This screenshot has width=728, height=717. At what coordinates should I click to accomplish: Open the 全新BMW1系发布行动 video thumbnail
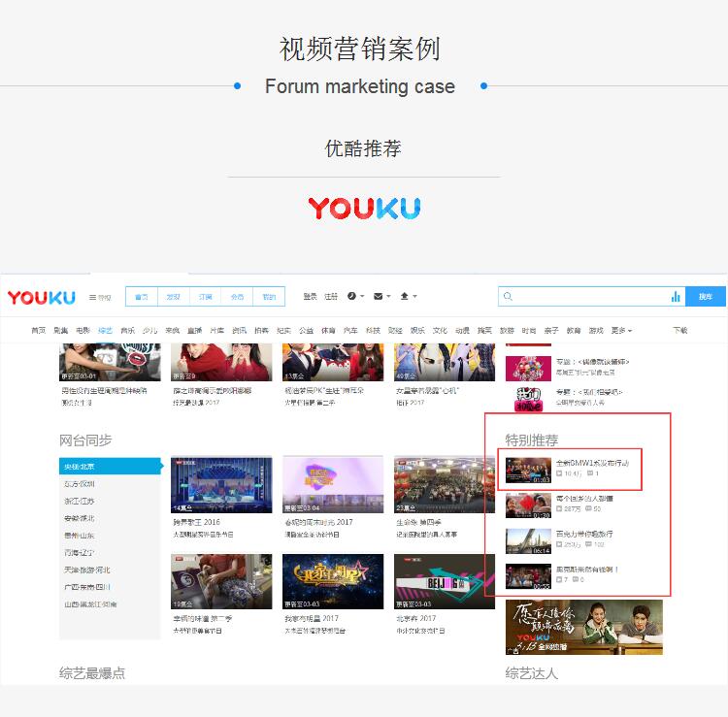coord(528,471)
